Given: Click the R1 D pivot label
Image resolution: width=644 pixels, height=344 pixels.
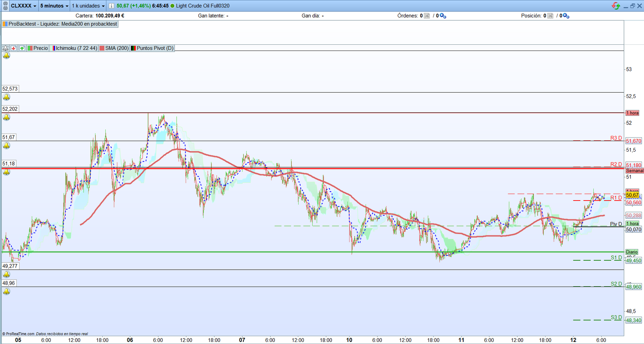Looking at the screenshot, I should (x=616, y=198).
